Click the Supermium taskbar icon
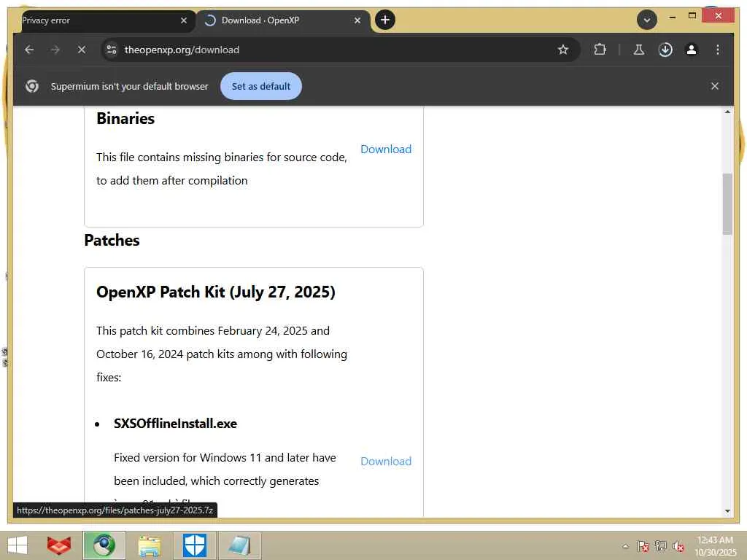The image size is (747, 560). point(104,545)
